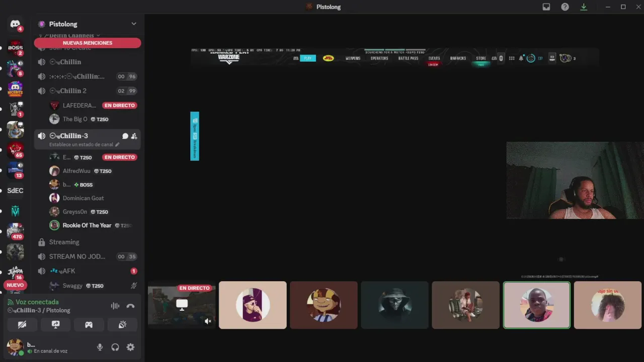Viewport: 644px width, 362px height.
Task: Click notification bell in Warzone stream
Action: (x=521, y=58)
